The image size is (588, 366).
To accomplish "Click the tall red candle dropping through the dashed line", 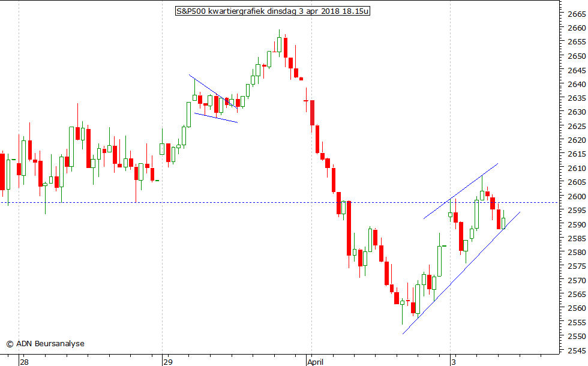I will (x=349, y=229).
